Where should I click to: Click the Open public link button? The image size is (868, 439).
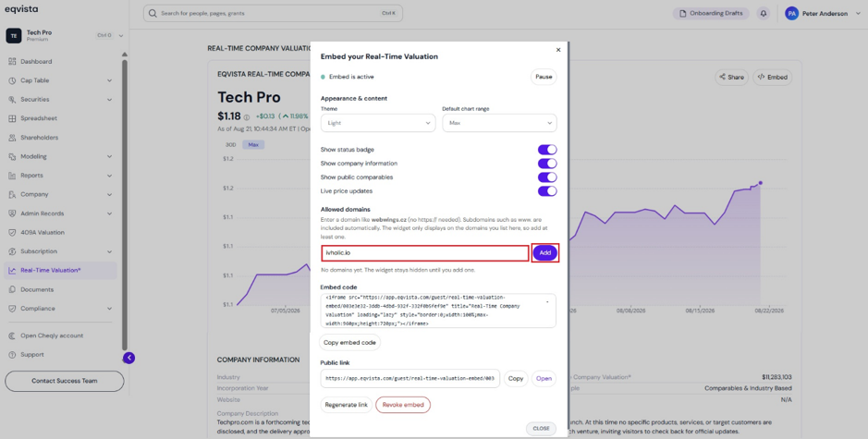[x=544, y=379]
